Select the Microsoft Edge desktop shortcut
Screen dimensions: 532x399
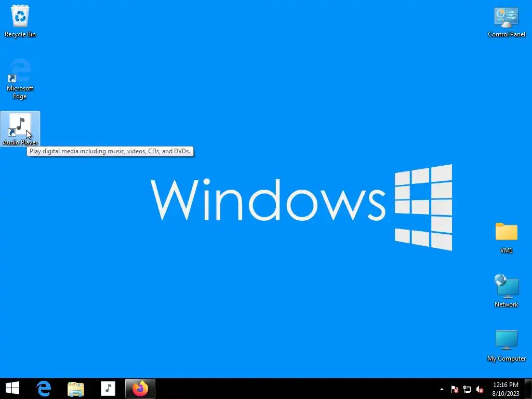click(20, 79)
